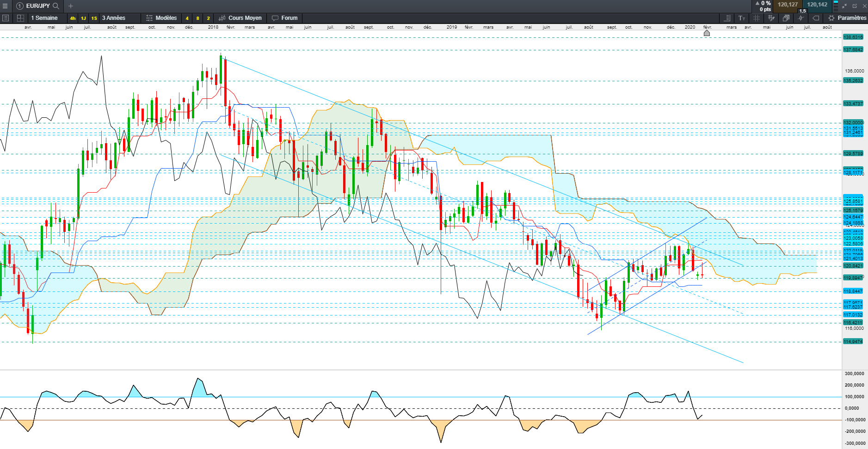Click the 135,2632 price level label

tap(853, 80)
